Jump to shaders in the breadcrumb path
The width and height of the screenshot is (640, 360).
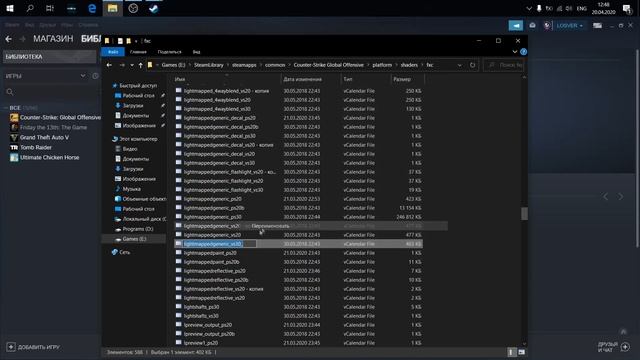[x=409, y=65]
